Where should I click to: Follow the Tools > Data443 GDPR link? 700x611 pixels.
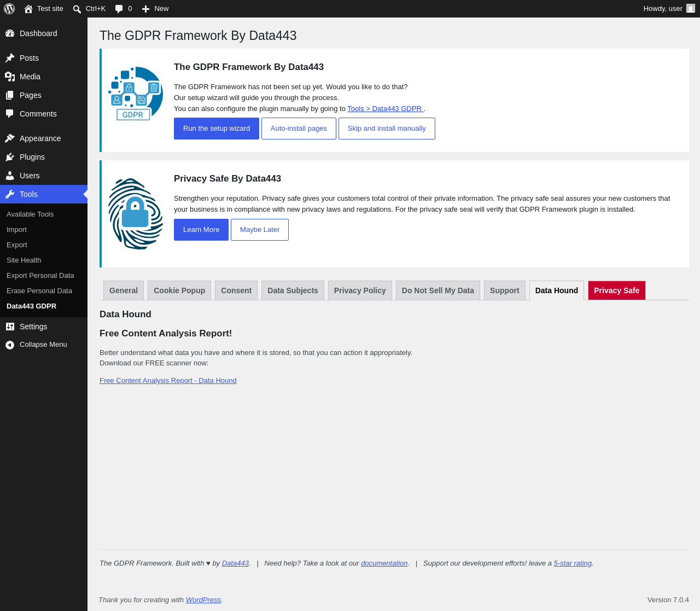tap(386, 109)
